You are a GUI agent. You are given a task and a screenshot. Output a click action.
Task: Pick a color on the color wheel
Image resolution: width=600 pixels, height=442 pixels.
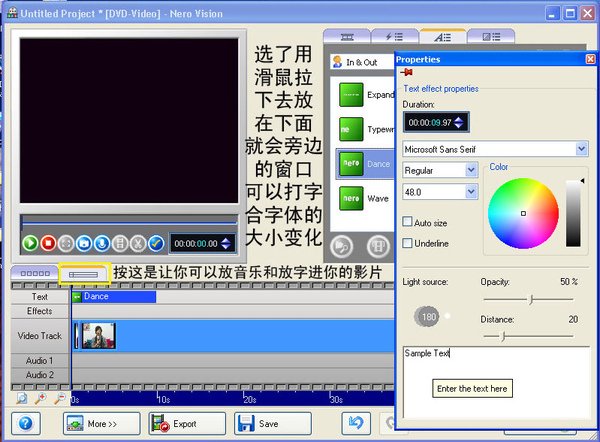523,213
